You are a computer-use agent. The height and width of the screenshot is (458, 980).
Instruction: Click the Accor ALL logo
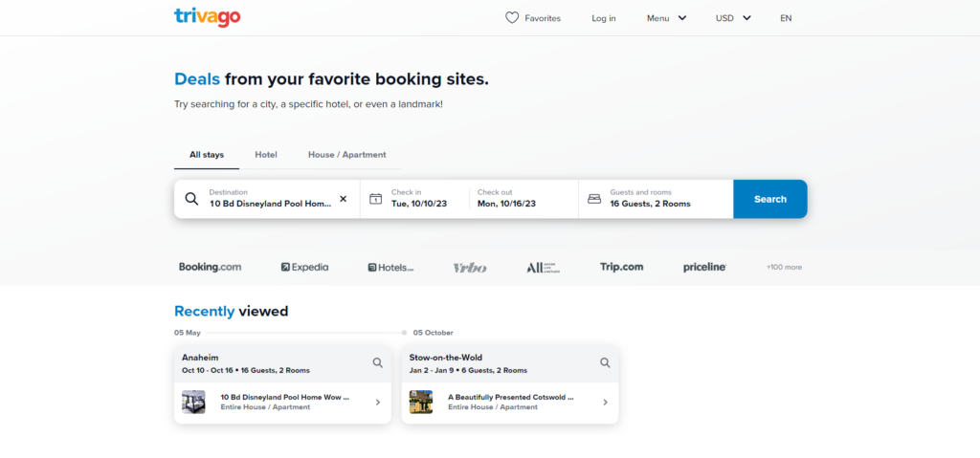(x=544, y=268)
